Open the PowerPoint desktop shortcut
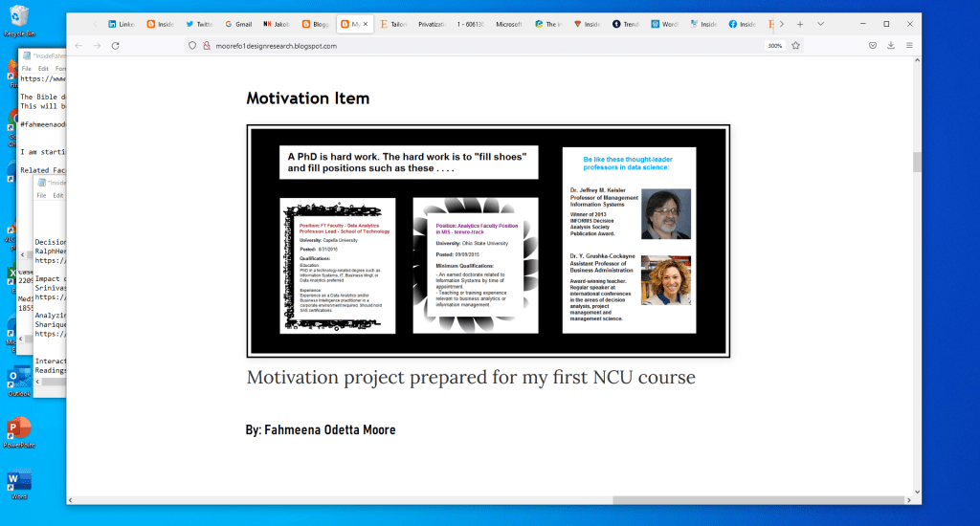The width and height of the screenshot is (980, 526). (17, 429)
